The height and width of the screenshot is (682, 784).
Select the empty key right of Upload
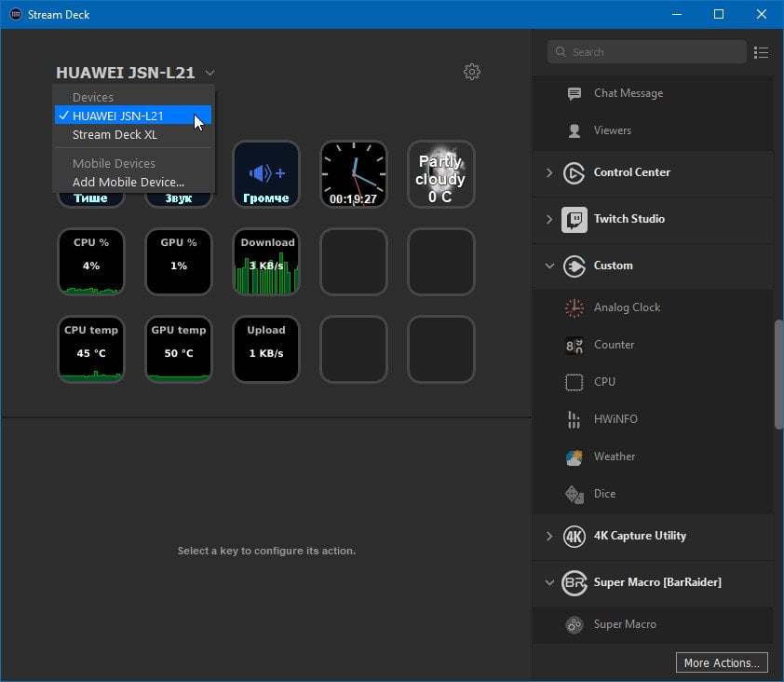click(x=354, y=349)
